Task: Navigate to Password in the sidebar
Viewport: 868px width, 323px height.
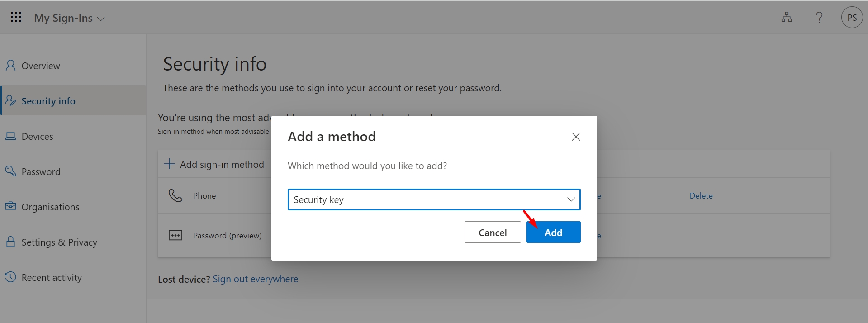Action: 41,172
